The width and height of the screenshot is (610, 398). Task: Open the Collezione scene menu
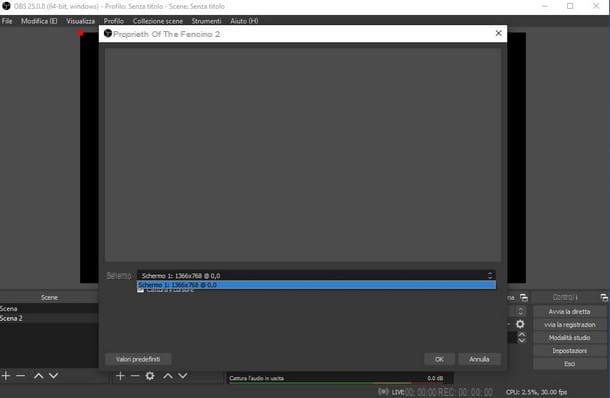tap(158, 21)
